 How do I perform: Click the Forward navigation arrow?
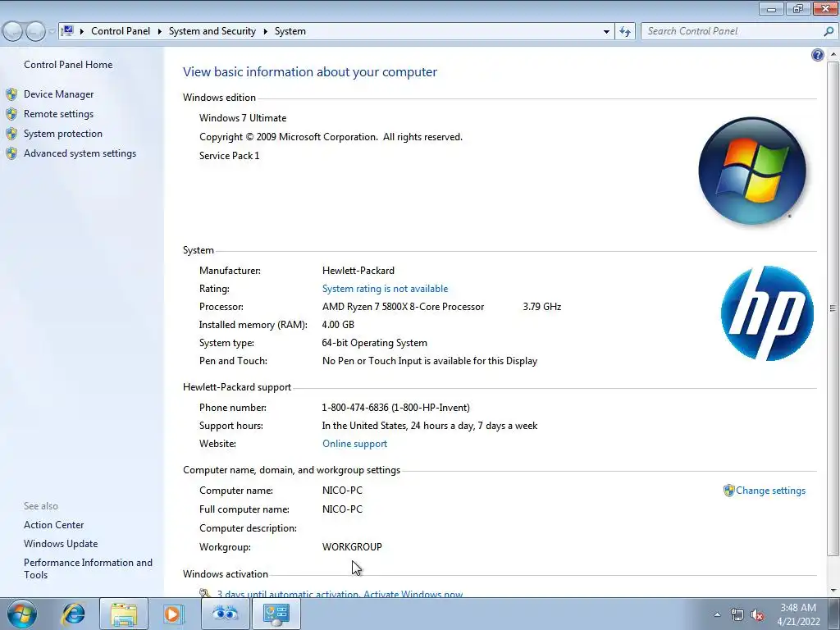point(35,32)
